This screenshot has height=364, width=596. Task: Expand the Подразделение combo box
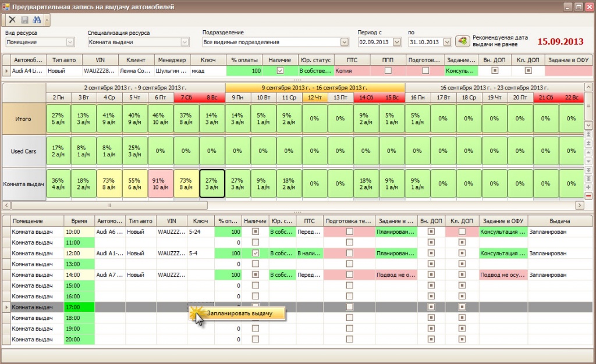(344, 42)
